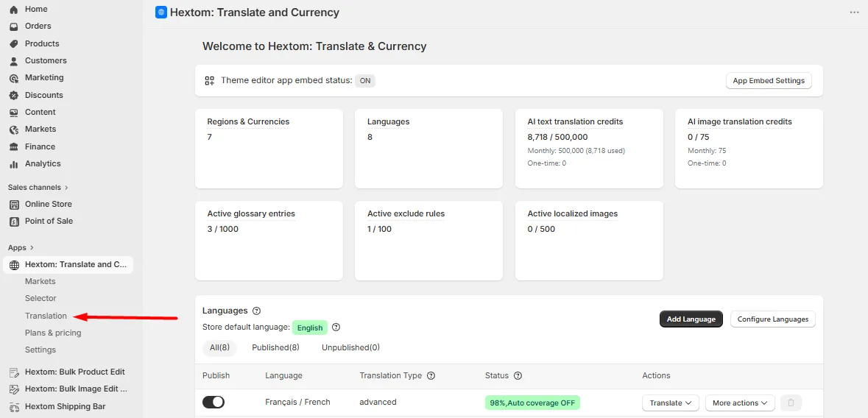The height and width of the screenshot is (418, 868).
Task: Click the Publish column header
Action: (216, 375)
